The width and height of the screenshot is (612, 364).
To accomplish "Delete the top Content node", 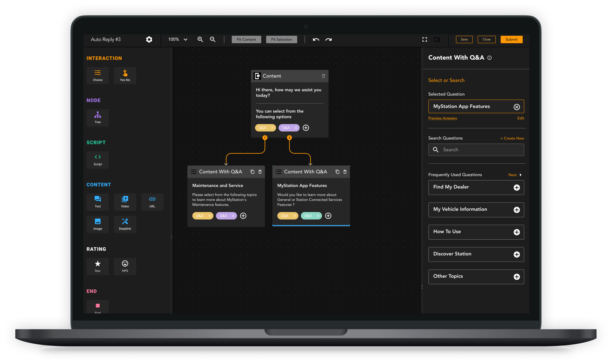I will 323,76.
